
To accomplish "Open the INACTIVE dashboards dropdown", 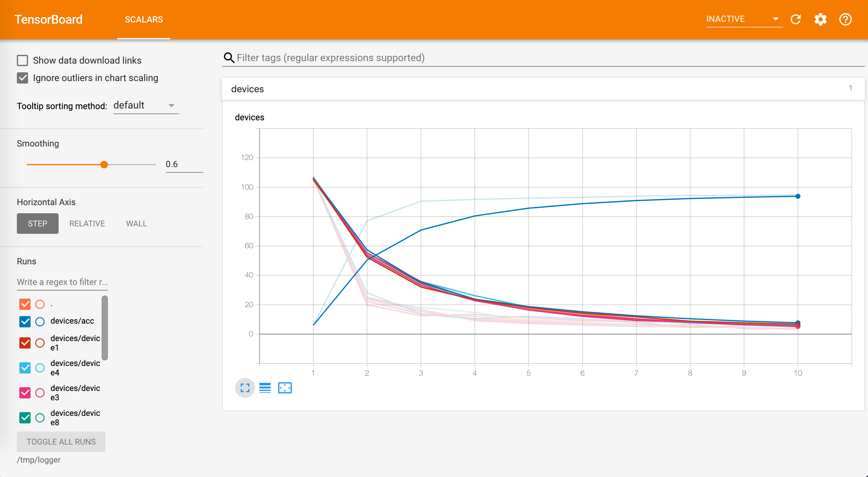I will pyautogui.click(x=743, y=19).
